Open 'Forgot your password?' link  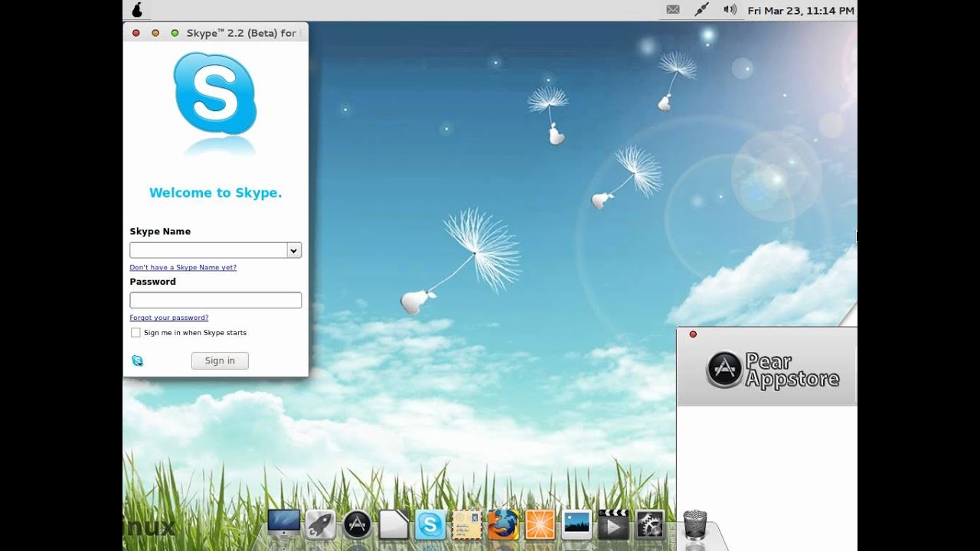(169, 318)
